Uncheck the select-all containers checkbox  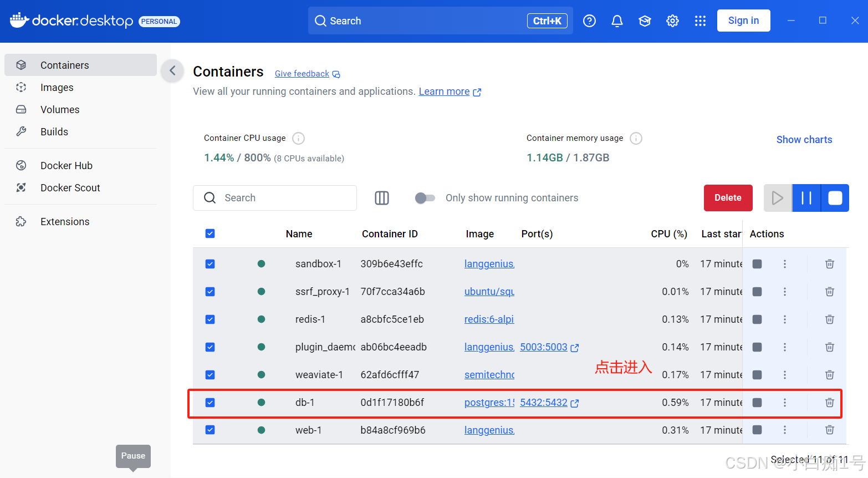click(x=210, y=233)
